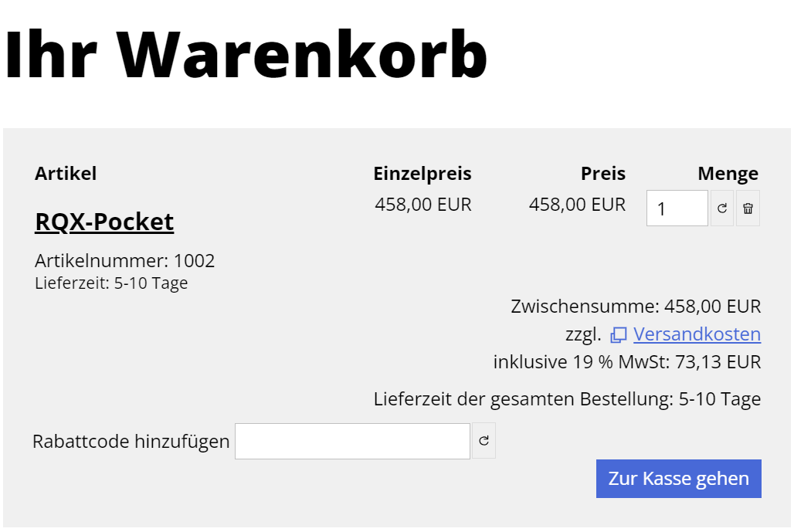Click the popup icon next to Versandkosten

[617, 334]
